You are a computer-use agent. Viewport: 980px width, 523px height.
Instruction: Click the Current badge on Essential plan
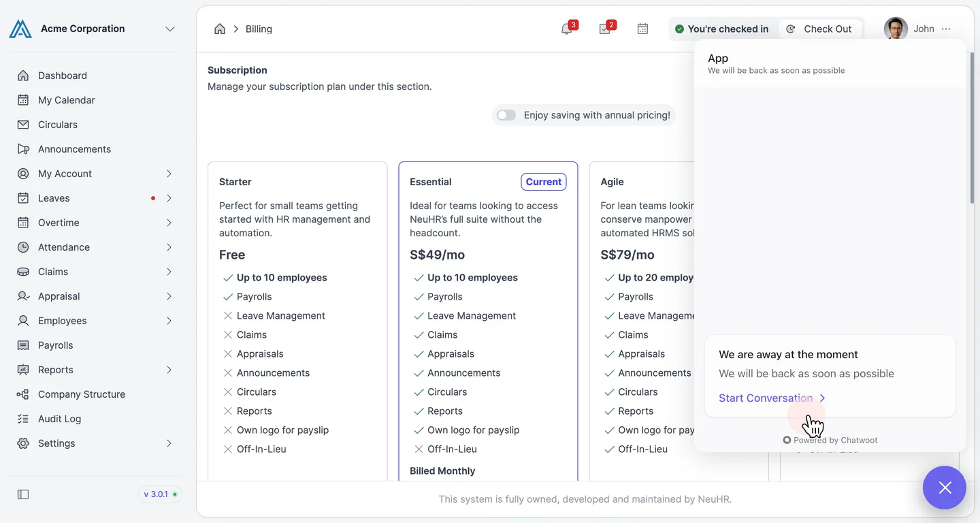click(544, 182)
